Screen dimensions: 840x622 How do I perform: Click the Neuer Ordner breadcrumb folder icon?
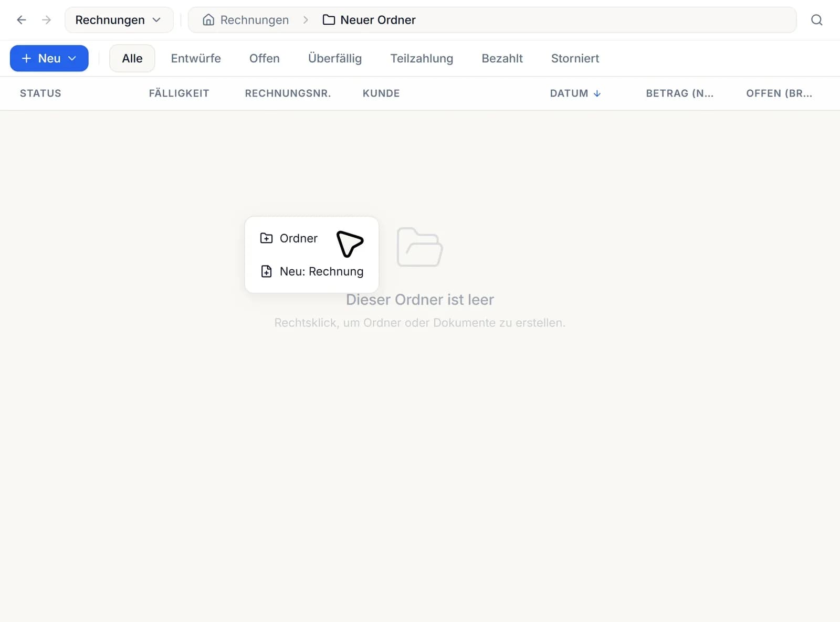tap(329, 20)
